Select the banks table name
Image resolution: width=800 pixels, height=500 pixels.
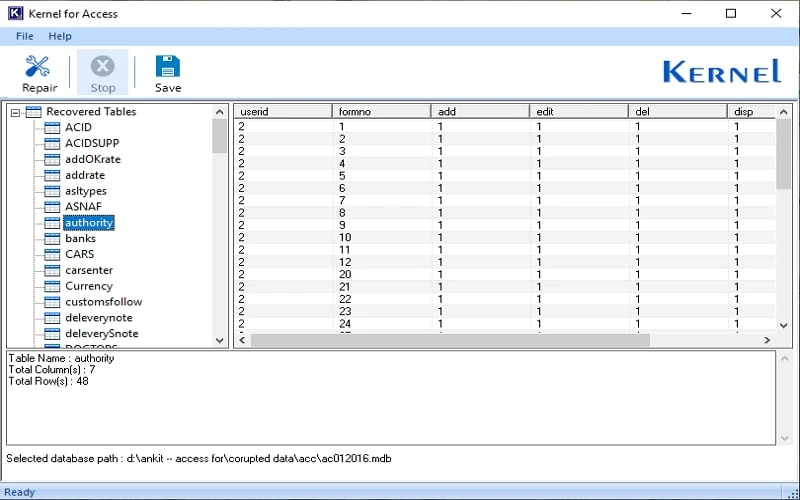pyautogui.click(x=80, y=238)
